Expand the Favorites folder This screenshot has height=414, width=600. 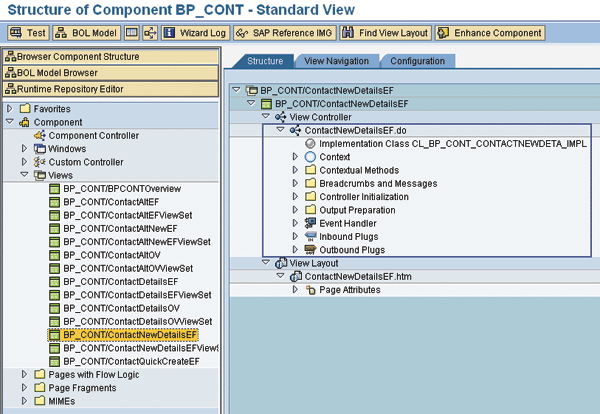[10, 108]
